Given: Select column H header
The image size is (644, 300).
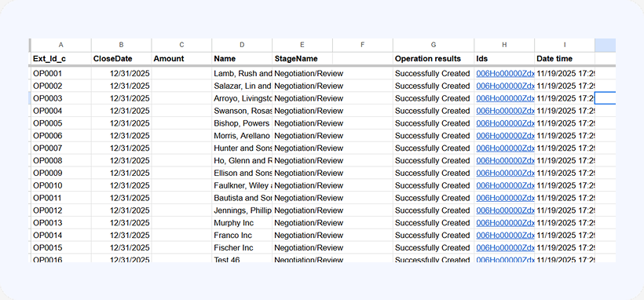Looking at the screenshot, I should click(504, 45).
